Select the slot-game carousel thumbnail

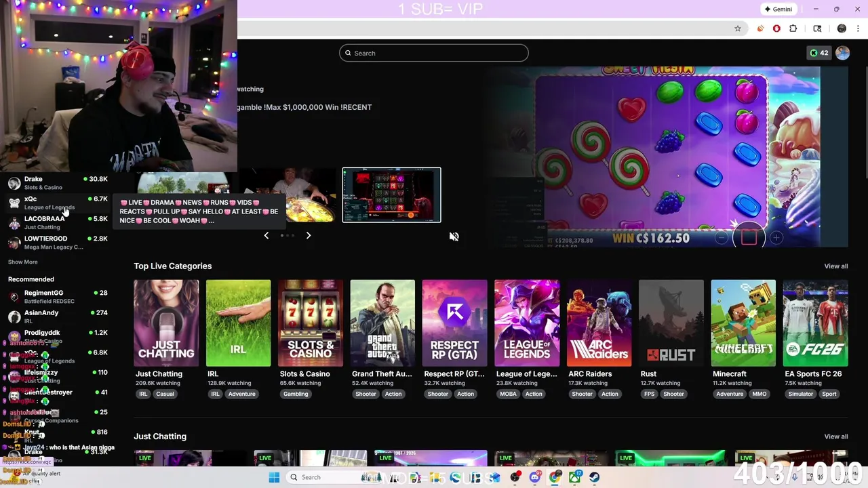[391, 195]
